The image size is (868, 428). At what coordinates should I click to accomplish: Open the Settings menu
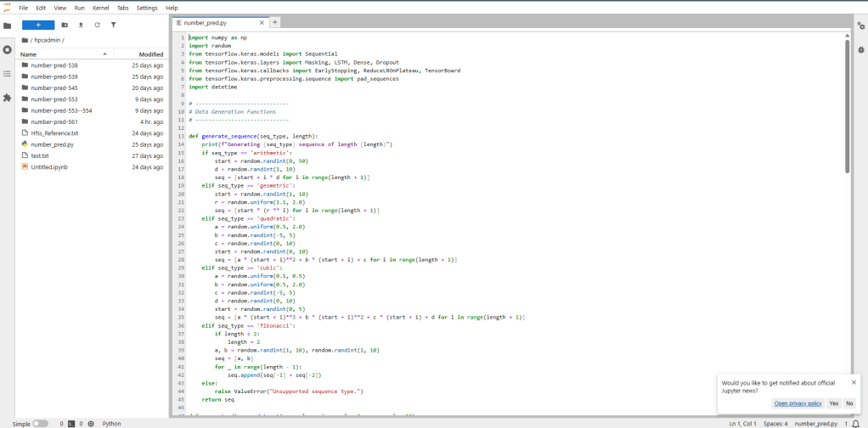tap(147, 8)
